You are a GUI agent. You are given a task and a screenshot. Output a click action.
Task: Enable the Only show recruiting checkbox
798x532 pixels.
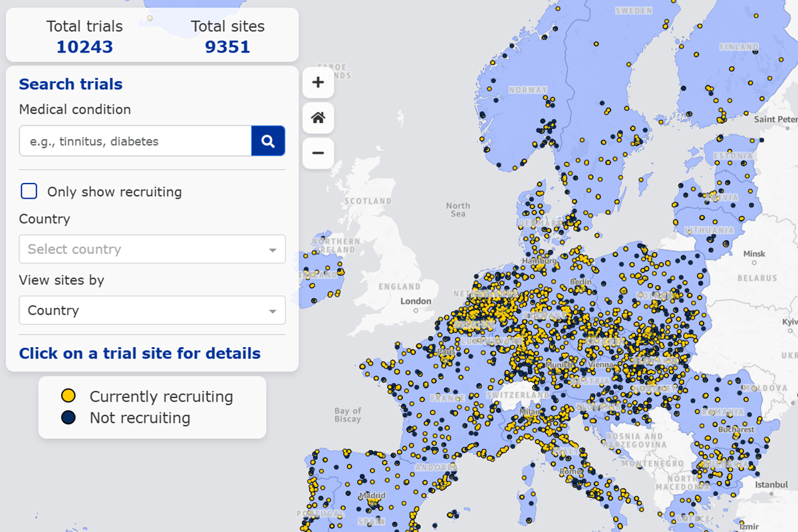pos(29,192)
